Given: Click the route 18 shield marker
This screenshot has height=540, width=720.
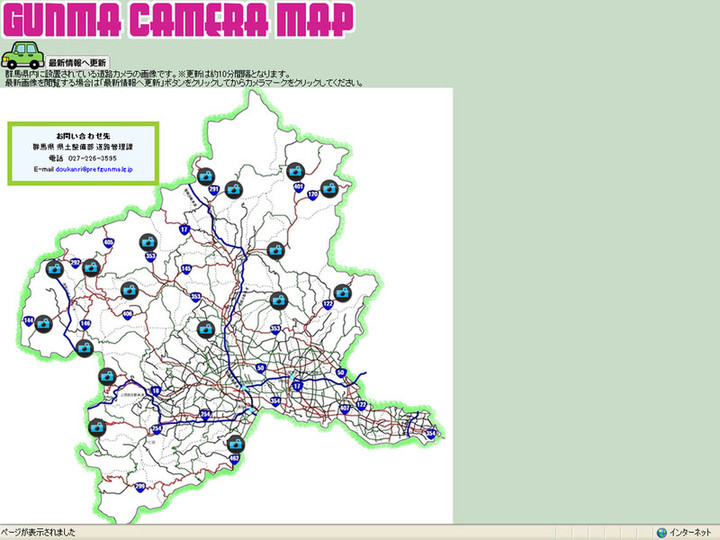Looking at the screenshot, I should point(156,391).
